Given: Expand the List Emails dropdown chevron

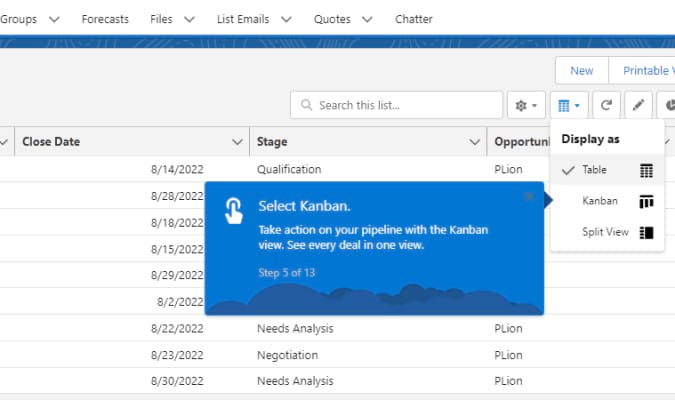Looking at the screenshot, I should point(286,19).
